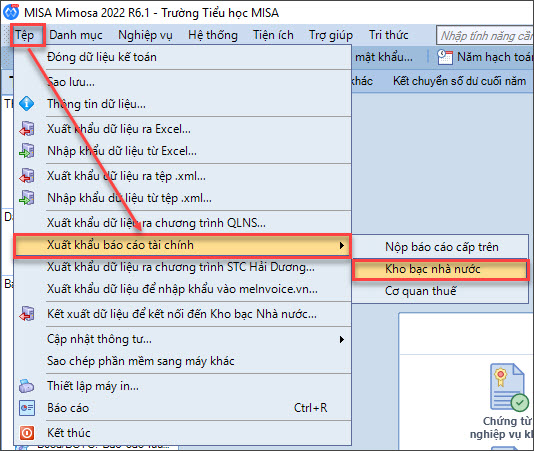Select Xuất khẩu dữ liệu để nhập khẩu vào meInvoice.vn...
This screenshot has height=451, width=534.
[x=183, y=289]
